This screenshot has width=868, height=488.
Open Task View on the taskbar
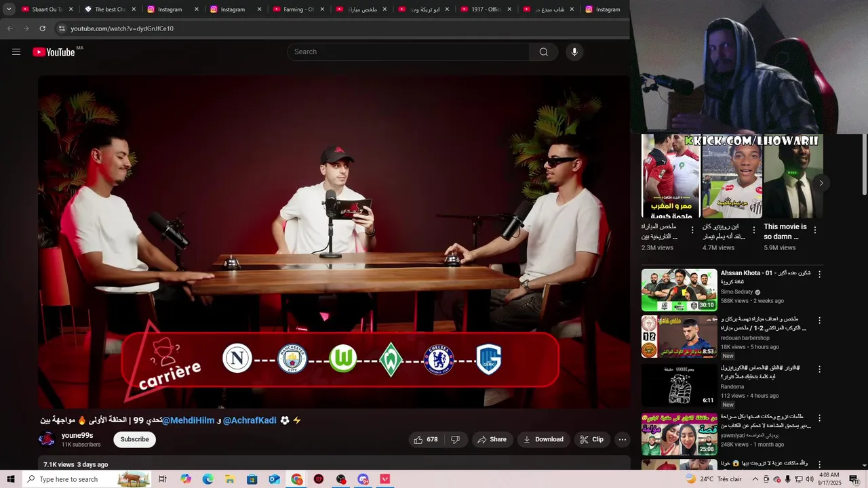pos(163,479)
